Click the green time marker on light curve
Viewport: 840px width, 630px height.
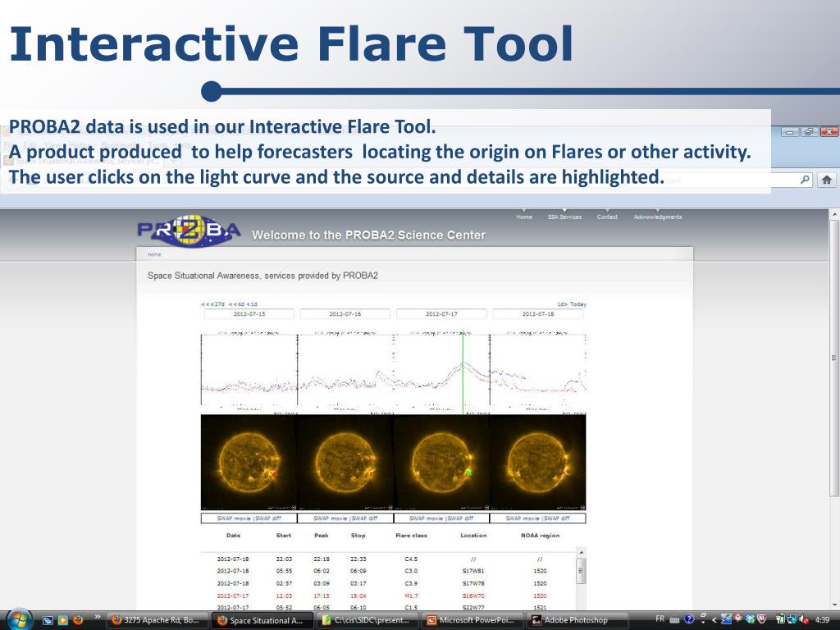point(463,372)
